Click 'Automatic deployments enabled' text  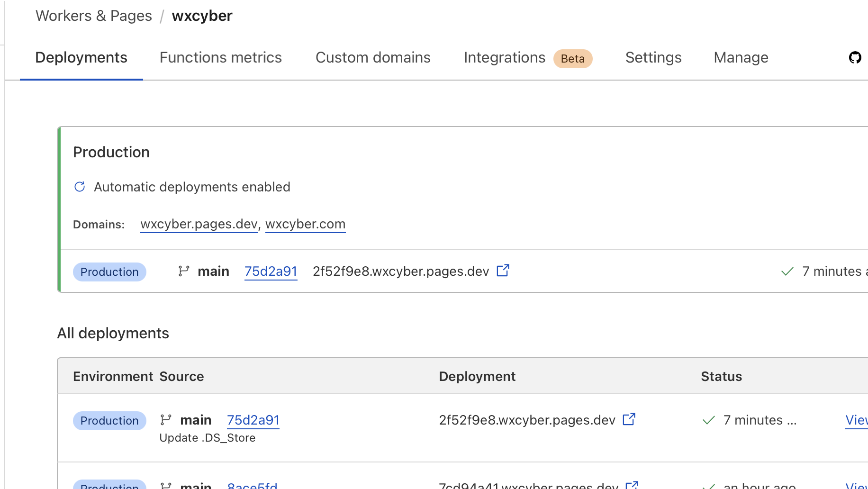coord(192,187)
